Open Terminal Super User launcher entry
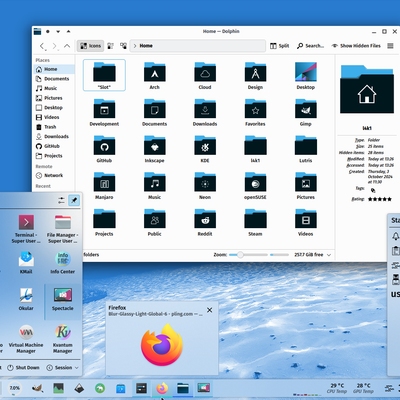Viewport: 400px width, 400px height. (26, 229)
